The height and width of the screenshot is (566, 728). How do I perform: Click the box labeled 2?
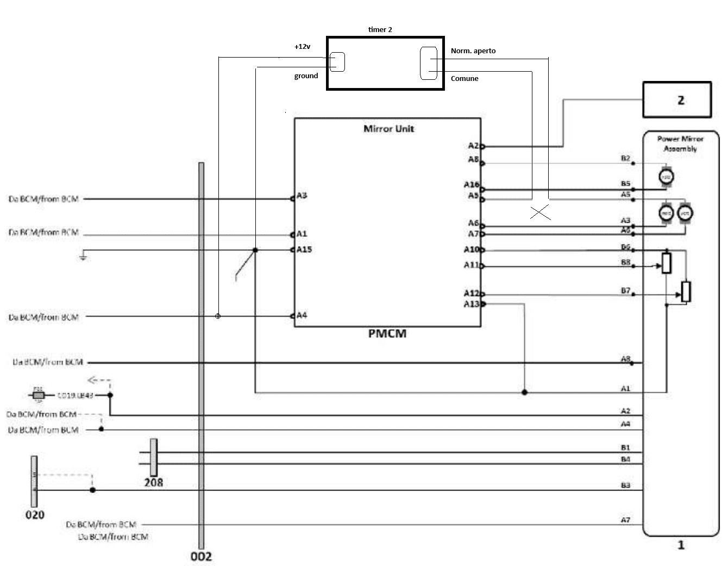(677, 99)
